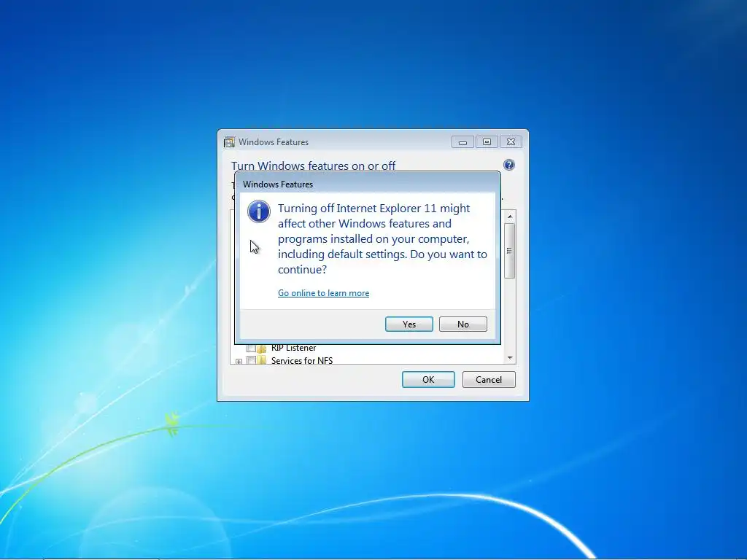Open help via the blue question mark icon
Viewport: 747px width, 560px height.
(508, 165)
